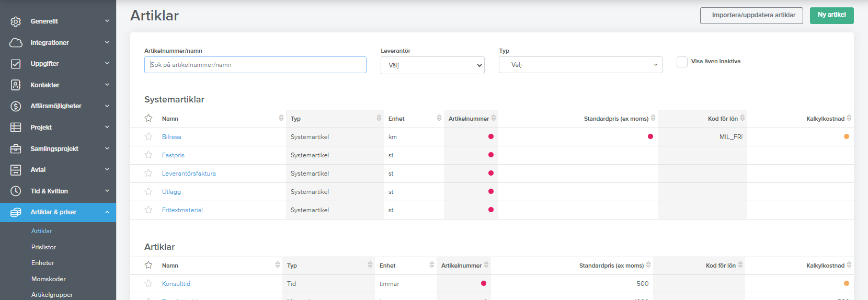868x300 pixels.
Task: Sort Artiklar table by Standardpris sort arrows
Action: [648, 265]
